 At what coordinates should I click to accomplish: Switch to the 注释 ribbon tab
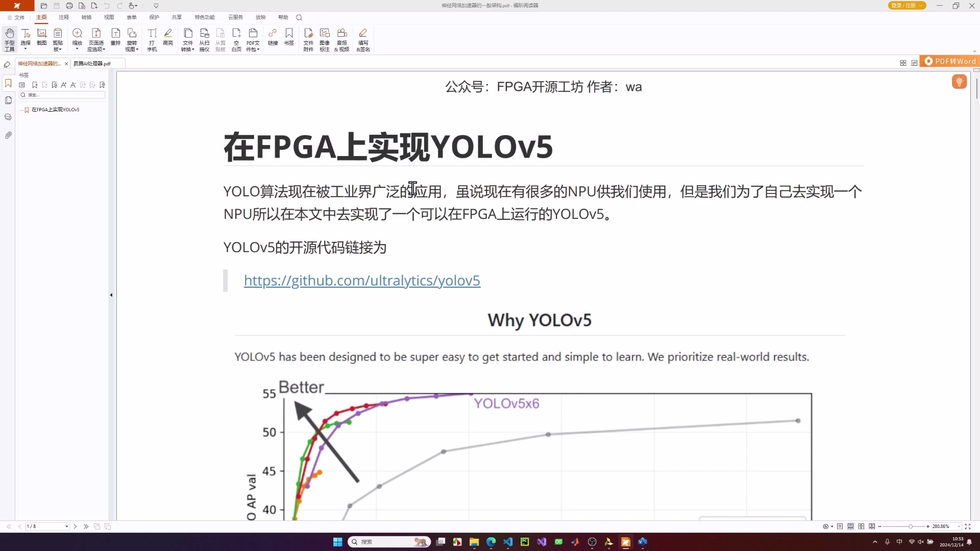[63, 17]
